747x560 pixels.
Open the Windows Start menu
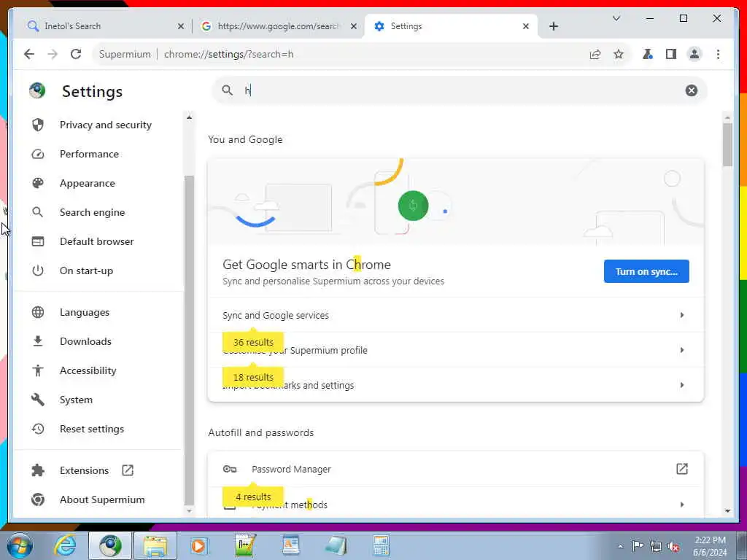coord(20,545)
